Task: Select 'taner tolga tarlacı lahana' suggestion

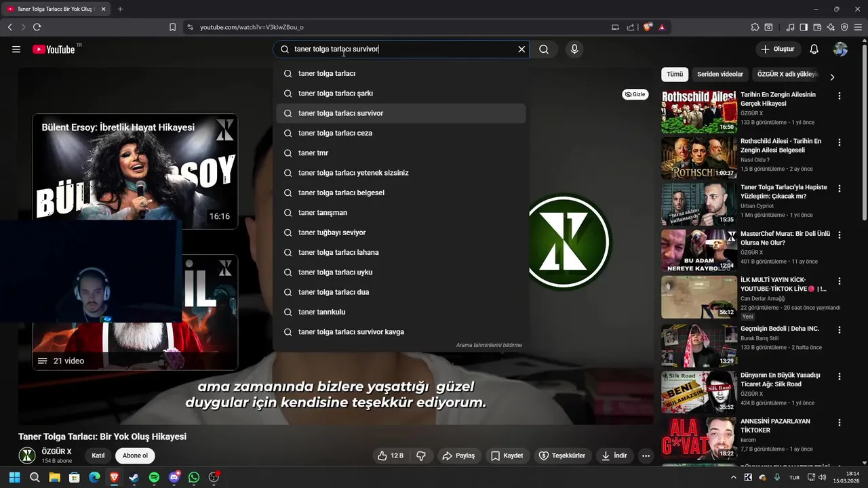Action: (x=401, y=252)
